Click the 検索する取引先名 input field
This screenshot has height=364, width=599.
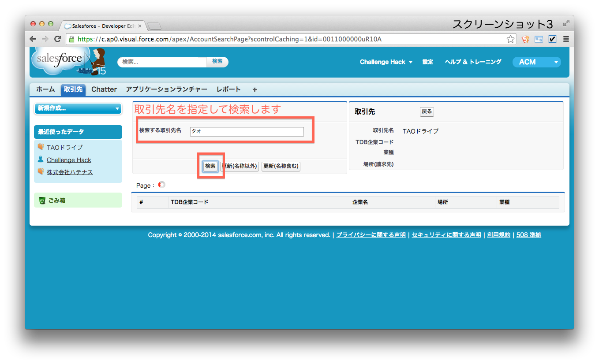(x=247, y=131)
